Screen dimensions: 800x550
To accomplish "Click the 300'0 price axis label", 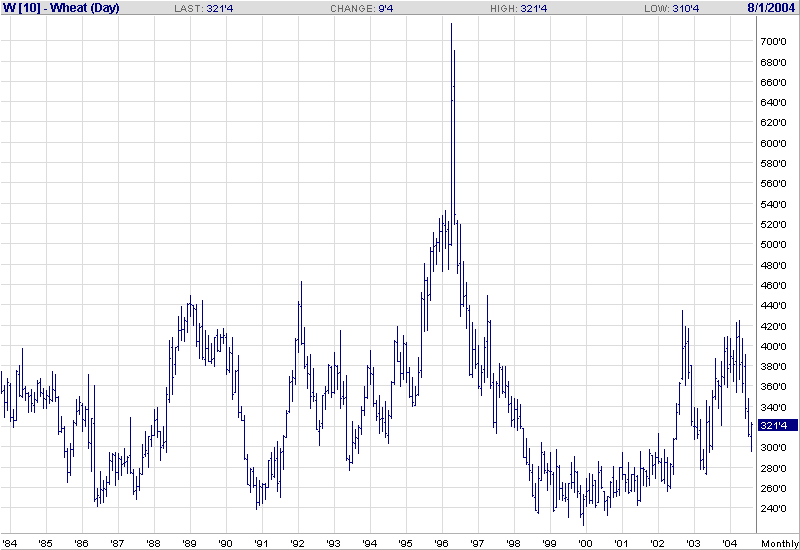I will [x=773, y=447].
